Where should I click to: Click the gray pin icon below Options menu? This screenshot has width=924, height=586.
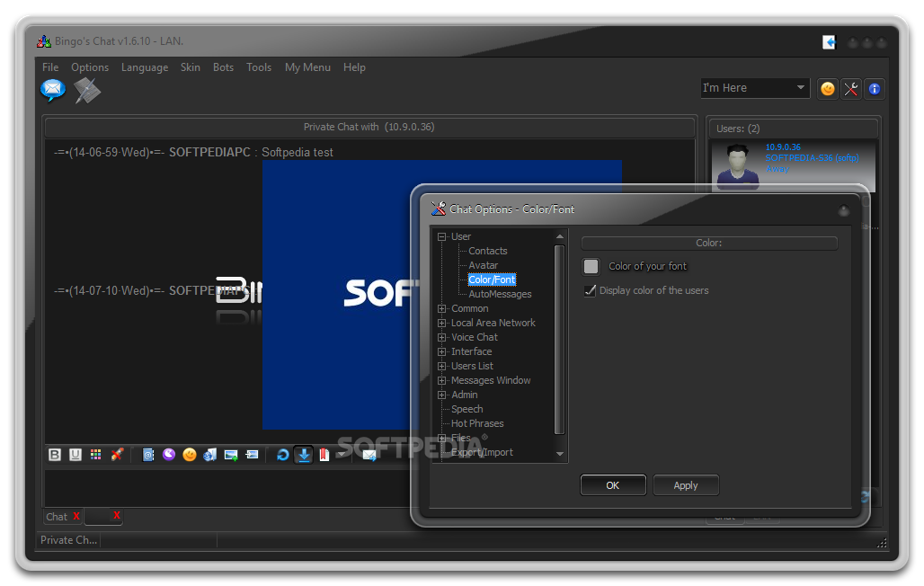pos(87,91)
